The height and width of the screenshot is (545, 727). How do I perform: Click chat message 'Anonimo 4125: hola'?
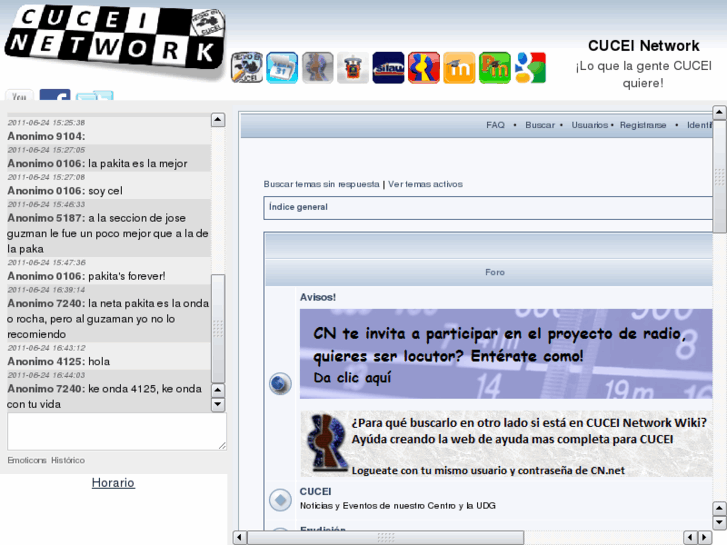click(58, 361)
